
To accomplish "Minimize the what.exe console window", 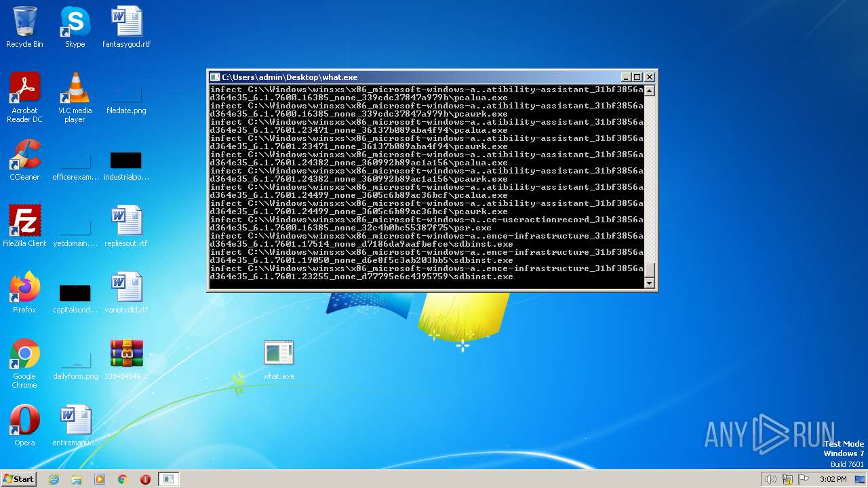I will coord(626,77).
